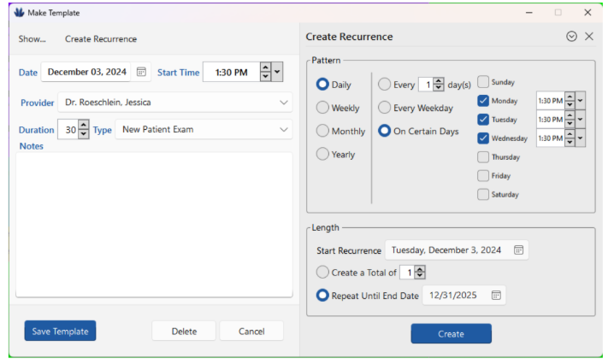Open the Show... menu
Image resolution: width=614 pixels, height=364 pixels.
32,39
